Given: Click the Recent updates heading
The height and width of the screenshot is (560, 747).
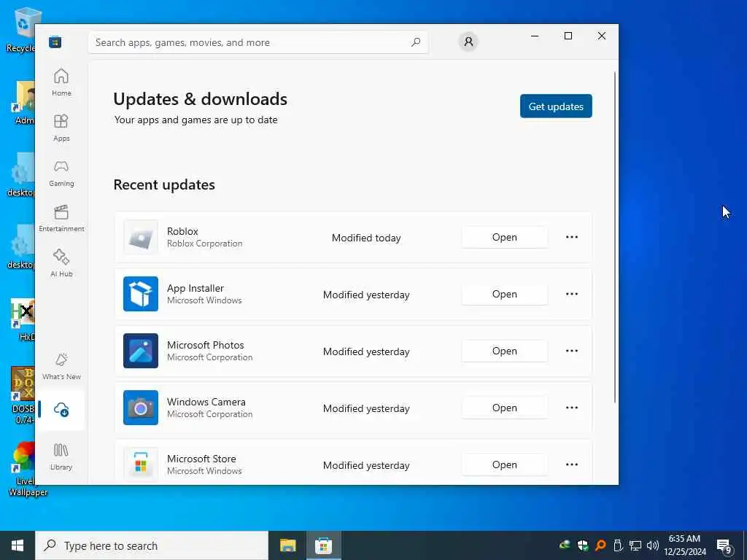Looking at the screenshot, I should (x=164, y=184).
